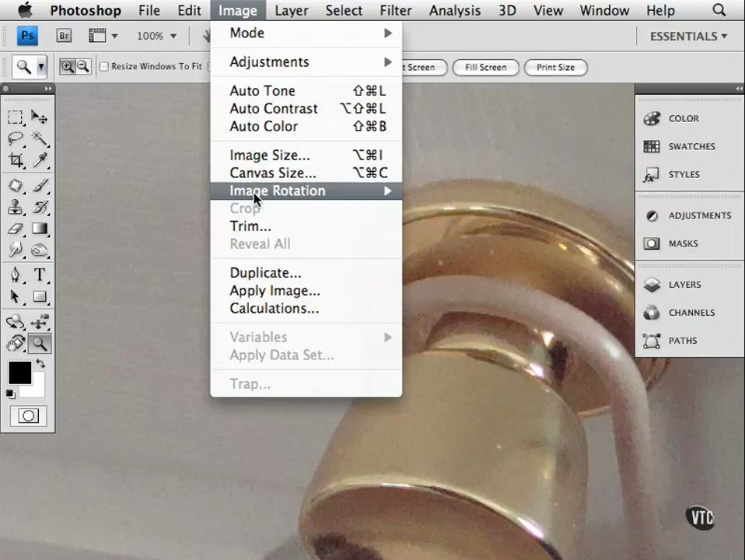The height and width of the screenshot is (560, 745).
Task: Open the zoom tool preset picker arrow
Action: pos(41,67)
